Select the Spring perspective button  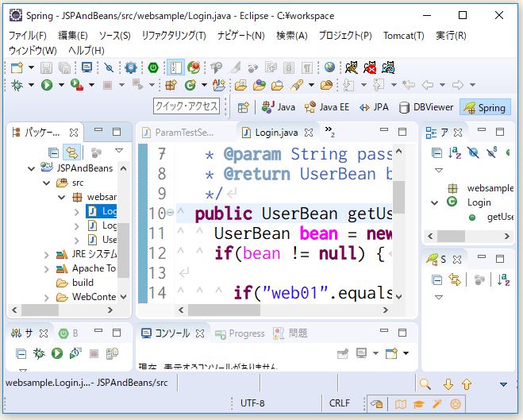(485, 107)
